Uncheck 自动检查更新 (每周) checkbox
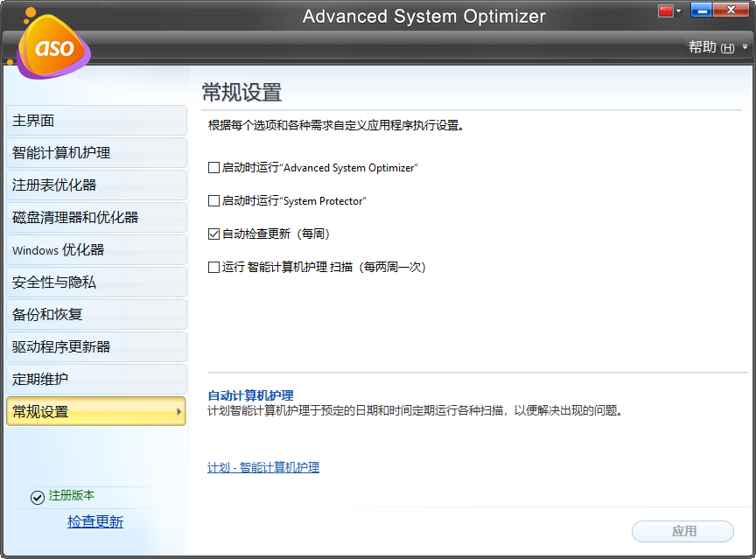Image resolution: width=756 pixels, height=559 pixels. [213, 234]
